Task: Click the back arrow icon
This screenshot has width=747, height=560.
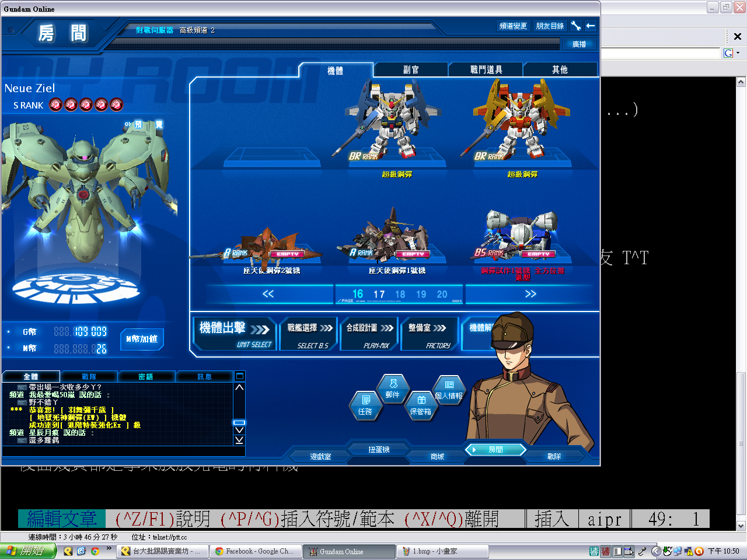Action: [x=591, y=26]
